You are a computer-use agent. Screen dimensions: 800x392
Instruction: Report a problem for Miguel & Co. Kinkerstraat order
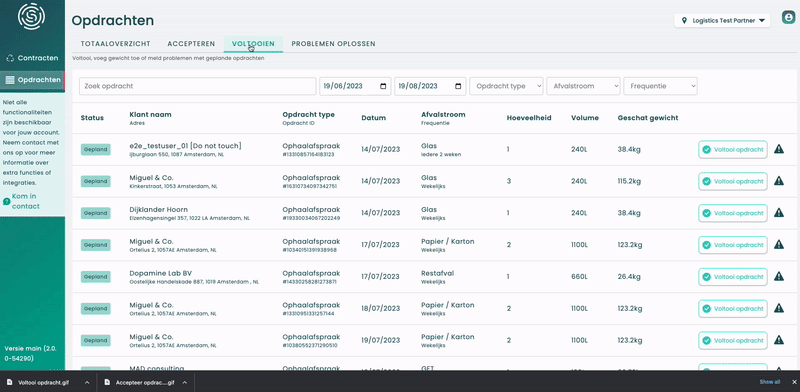click(x=779, y=181)
